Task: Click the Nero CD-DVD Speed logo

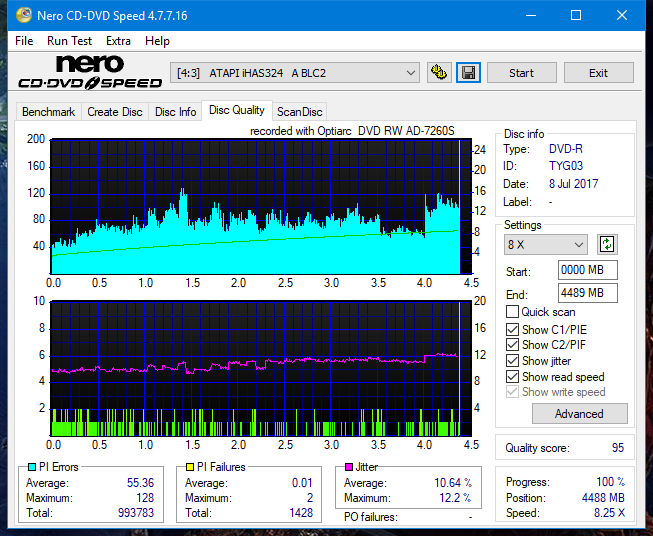Action: [x=90, y=72]
